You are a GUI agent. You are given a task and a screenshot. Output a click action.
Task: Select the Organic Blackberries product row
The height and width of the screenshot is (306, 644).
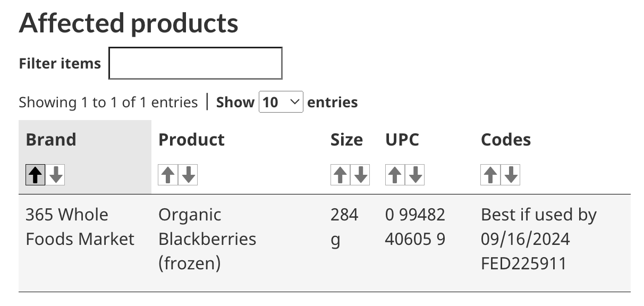pos(207,239)
